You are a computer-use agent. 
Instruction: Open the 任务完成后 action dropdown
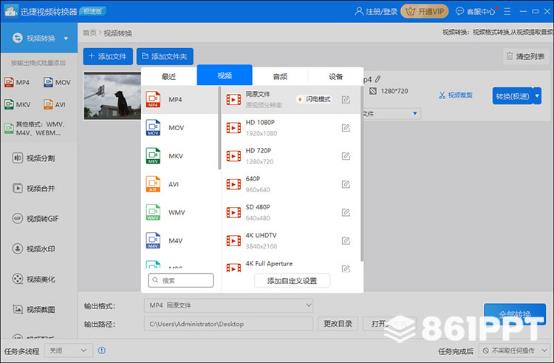tap(514, 350)
